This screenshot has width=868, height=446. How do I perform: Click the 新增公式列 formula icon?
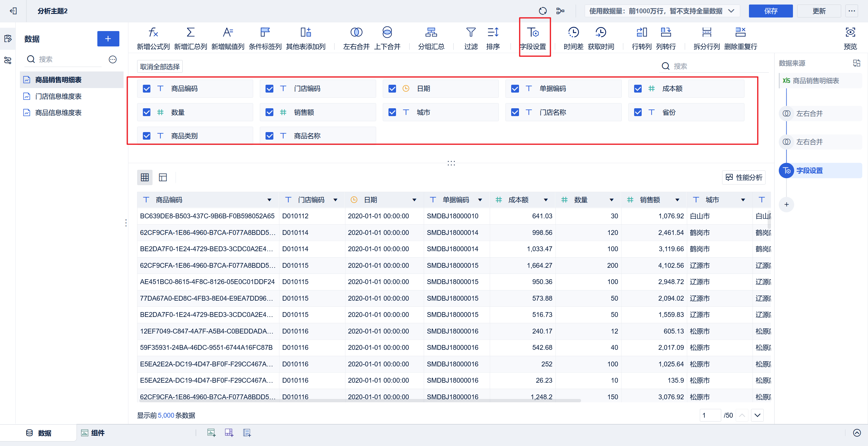point(153,33)
